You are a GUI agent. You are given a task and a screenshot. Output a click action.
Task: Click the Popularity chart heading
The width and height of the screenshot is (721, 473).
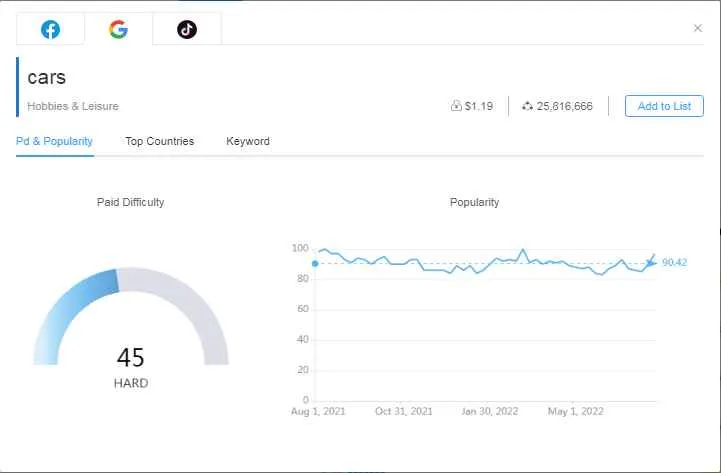pyautogui.click(x=475, y=202)
